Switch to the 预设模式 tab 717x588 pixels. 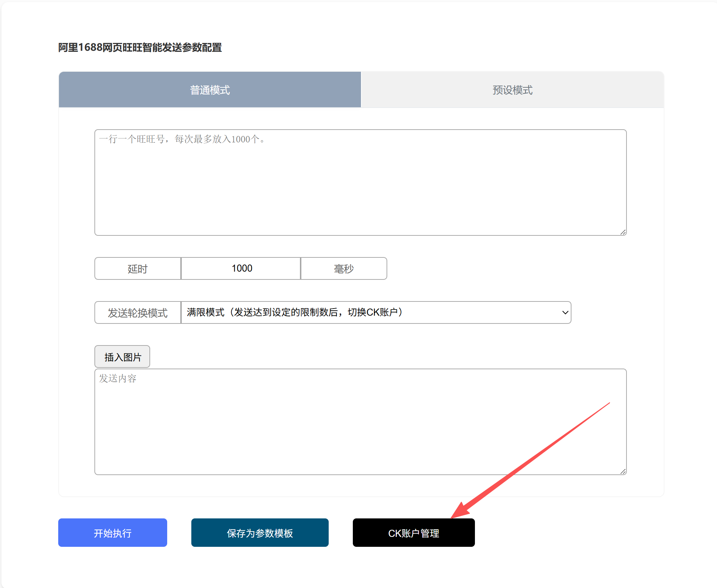coord(512,90)
